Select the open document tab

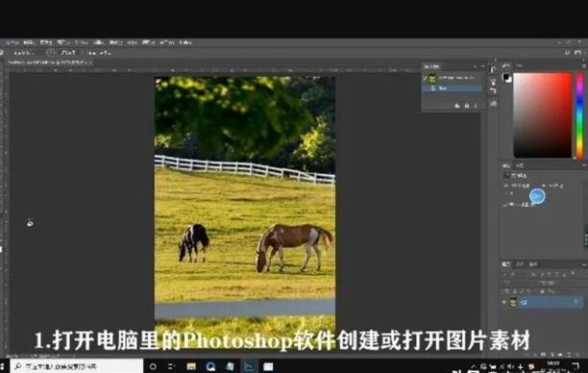(49, 62)
